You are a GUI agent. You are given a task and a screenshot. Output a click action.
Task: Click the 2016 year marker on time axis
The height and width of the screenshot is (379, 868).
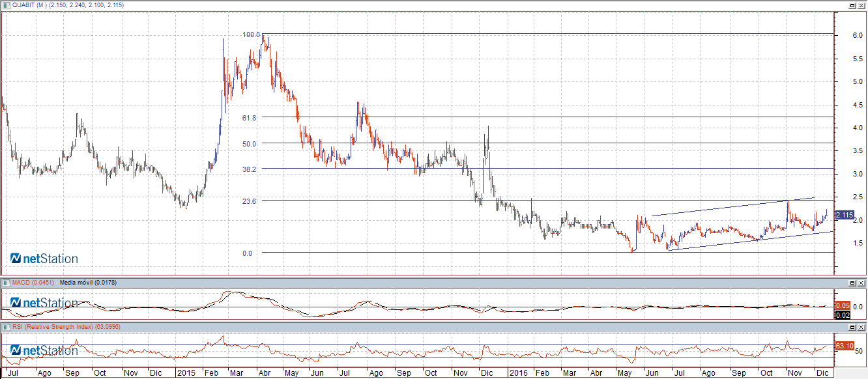point(518,374)
